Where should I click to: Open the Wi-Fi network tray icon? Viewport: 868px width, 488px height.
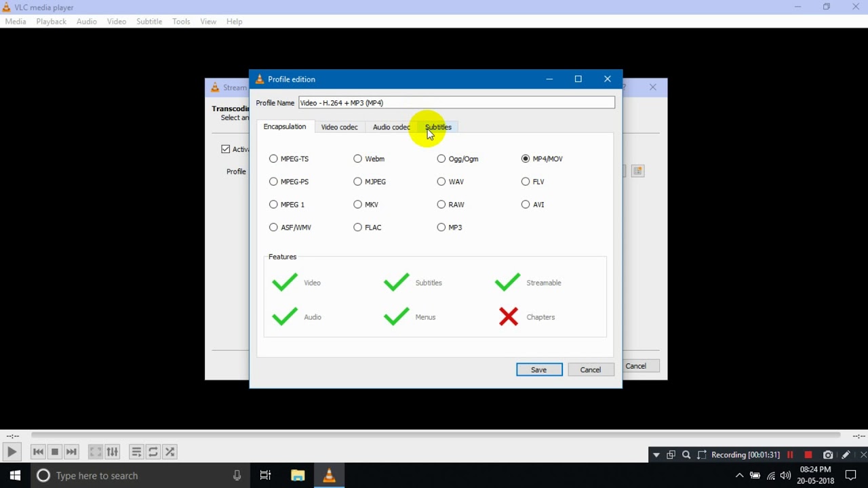tap(770, 475)
